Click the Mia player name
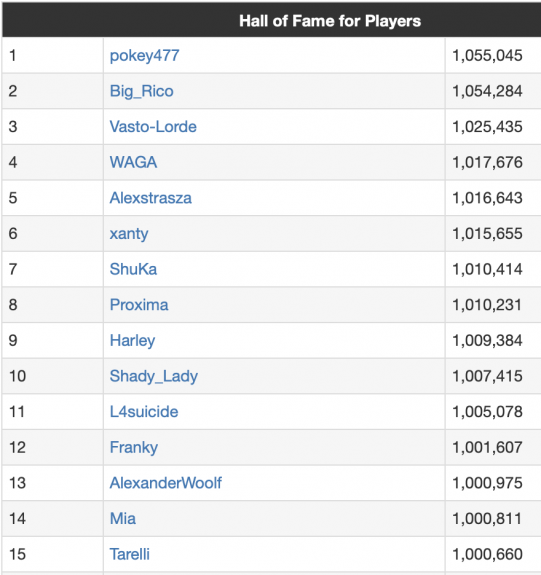 click(123, 519)
